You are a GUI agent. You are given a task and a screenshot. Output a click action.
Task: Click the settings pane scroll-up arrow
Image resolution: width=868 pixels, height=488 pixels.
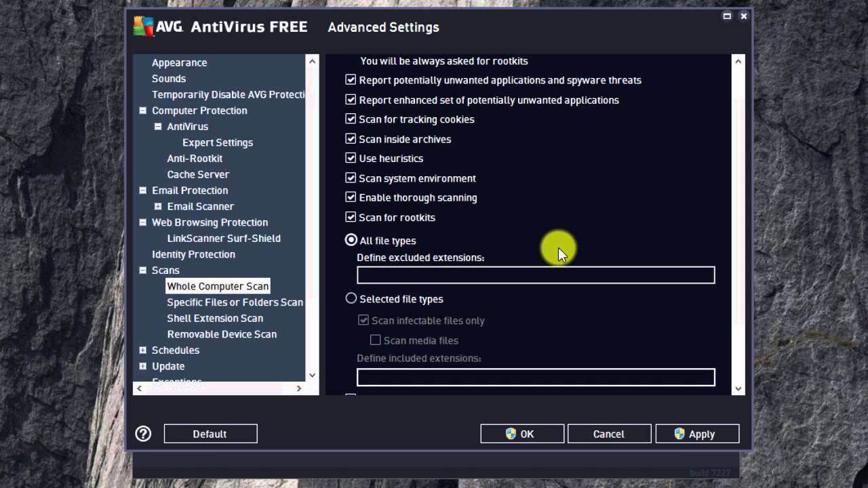point(738,61)
